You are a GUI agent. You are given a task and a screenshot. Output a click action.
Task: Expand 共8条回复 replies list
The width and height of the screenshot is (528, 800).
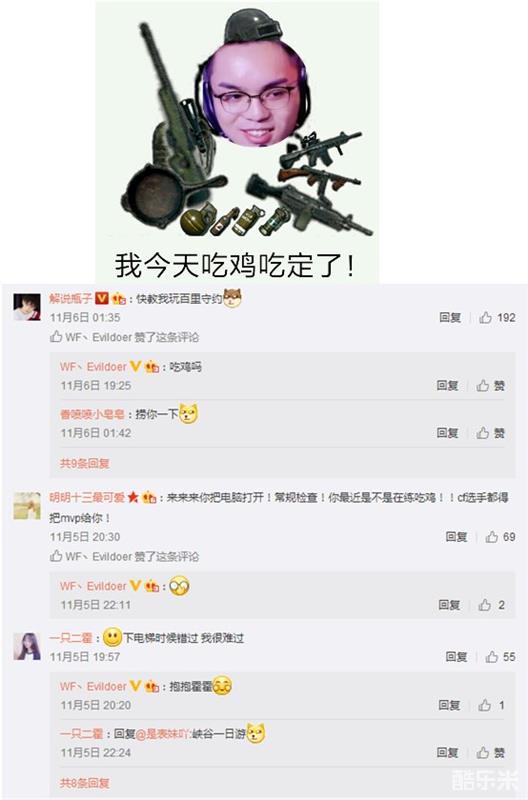point(85,783)
